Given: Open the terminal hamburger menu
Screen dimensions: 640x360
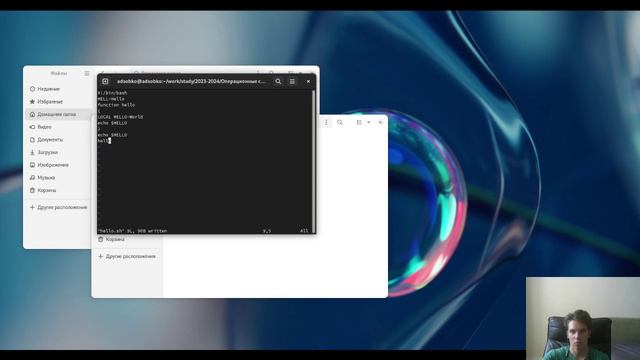Looking at the screenshot, I should pos(292,81).
